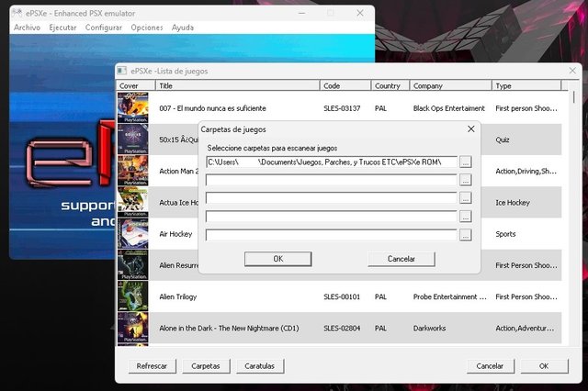The image size is (588, 391).
Task: Click code "SLES-03137"
Action: point(342,108)
